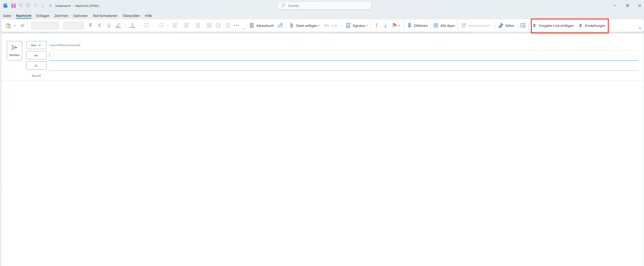This screenshot has width=644, height=266.
Task: Expand the Von sender dropdown
Action: (36, 45)
